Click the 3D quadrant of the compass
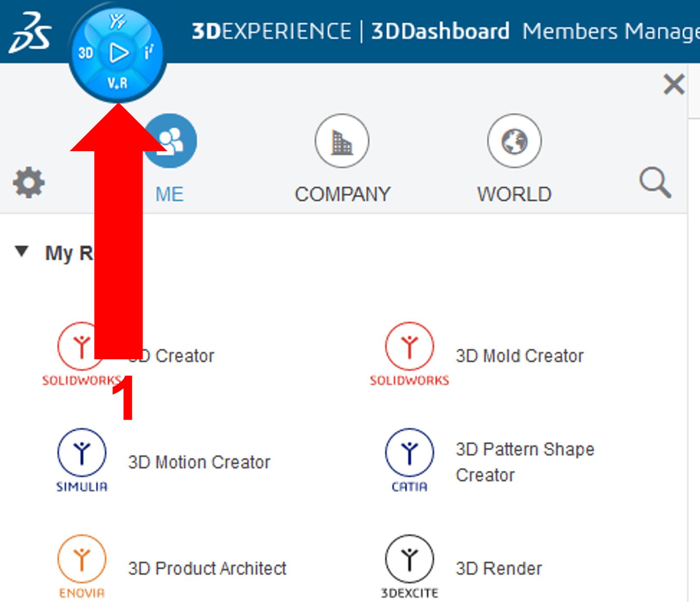Screen dimensions: 700x602 coord(86,53)
